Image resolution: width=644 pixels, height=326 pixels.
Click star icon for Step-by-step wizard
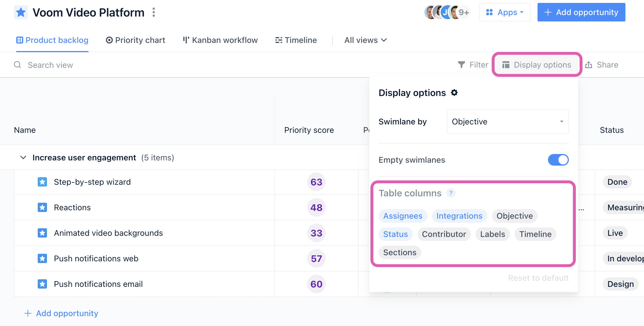(42, 182)
